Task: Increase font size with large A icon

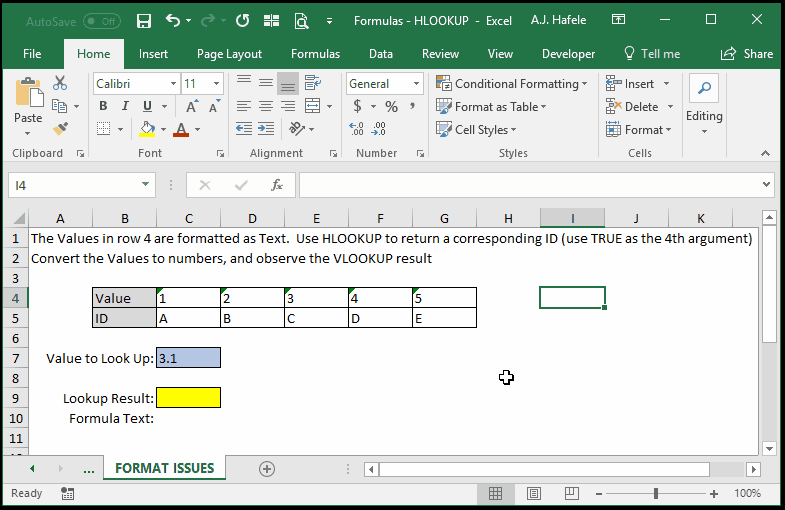Action: 192,106
